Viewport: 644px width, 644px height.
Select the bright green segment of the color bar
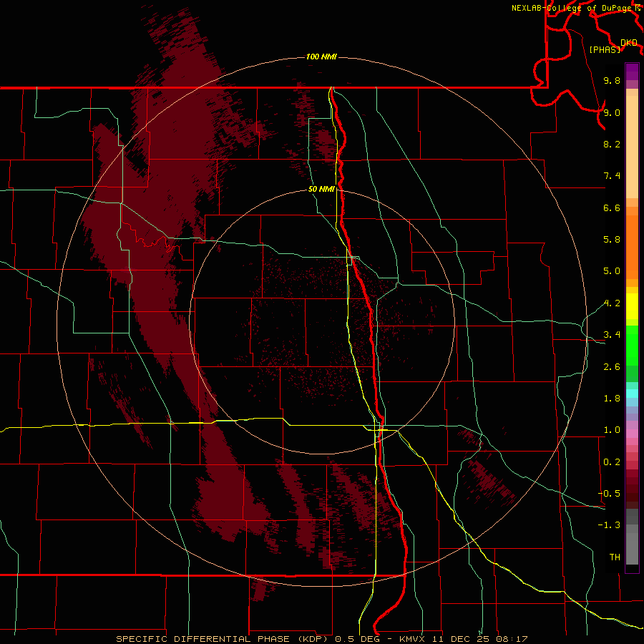coord(632,344)
